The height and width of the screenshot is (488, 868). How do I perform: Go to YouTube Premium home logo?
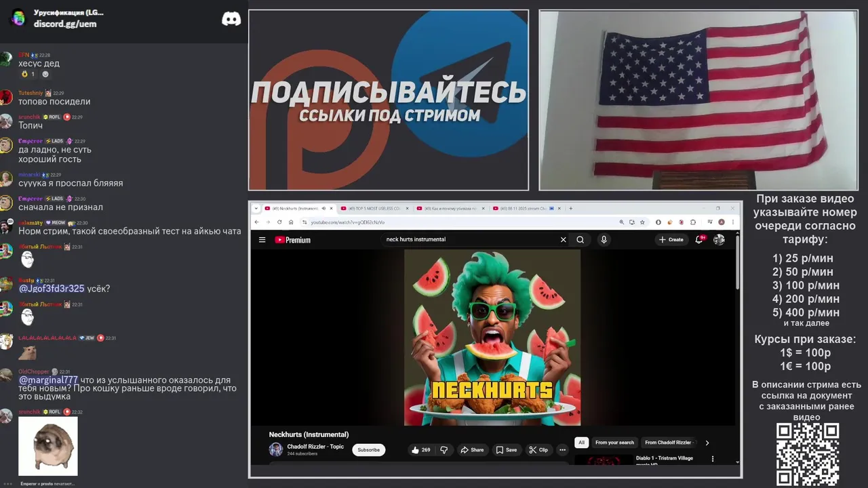293,240
